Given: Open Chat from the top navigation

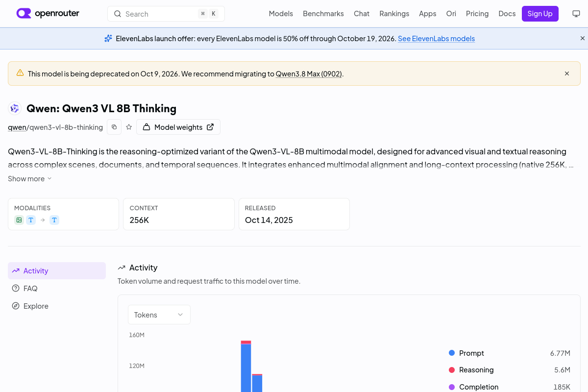Looking at the screenshot, I should [362, 14].
